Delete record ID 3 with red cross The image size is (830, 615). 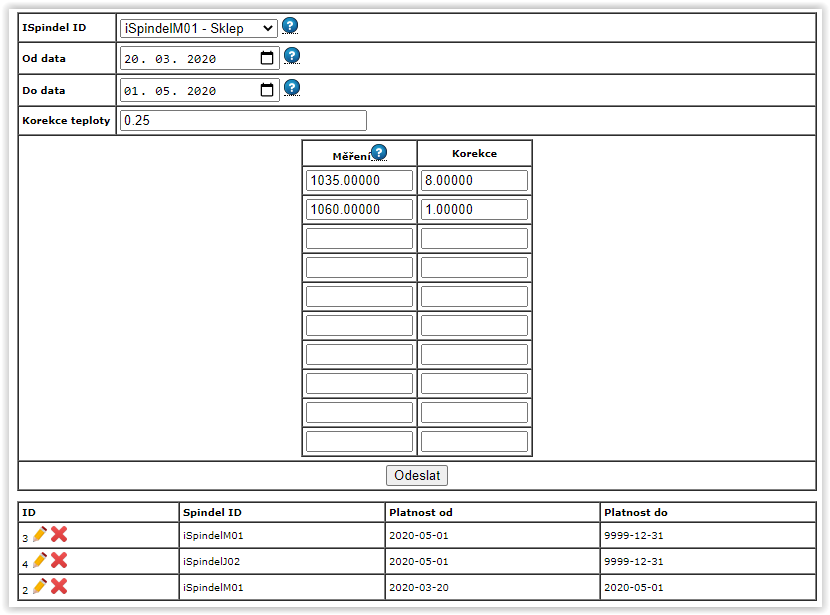click(x=59, y=534)
